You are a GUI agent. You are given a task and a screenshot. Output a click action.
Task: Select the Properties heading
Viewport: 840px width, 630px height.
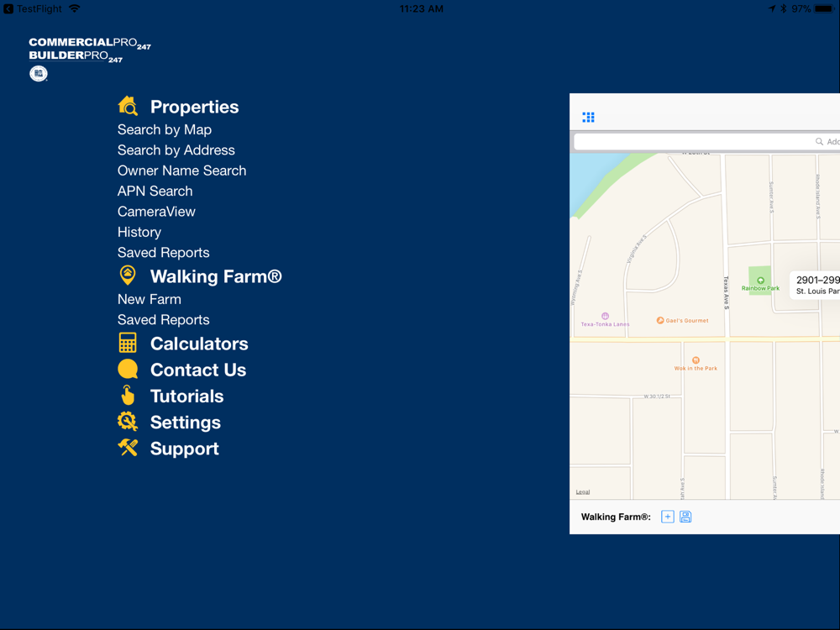click(195, 107)
